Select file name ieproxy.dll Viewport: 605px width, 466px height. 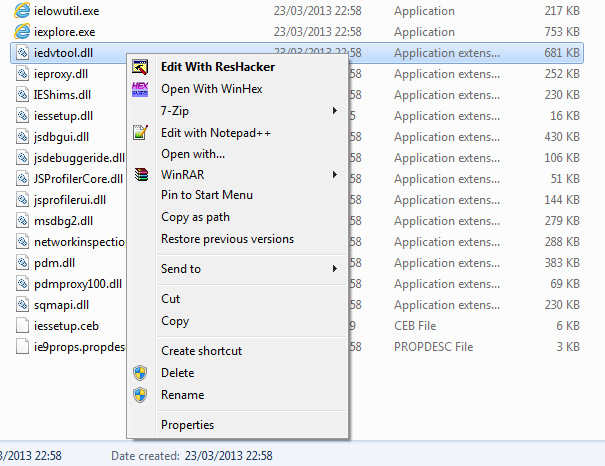point(61,74)
